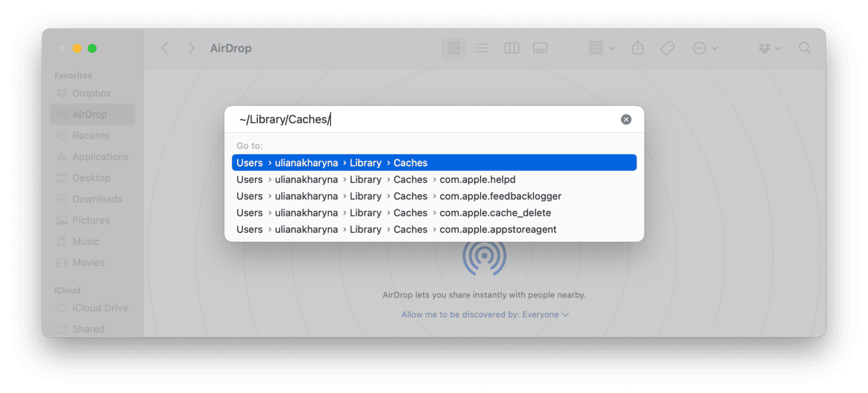Go back with the left arrow
The image size is (868, 393).
[x=165, y=48]
